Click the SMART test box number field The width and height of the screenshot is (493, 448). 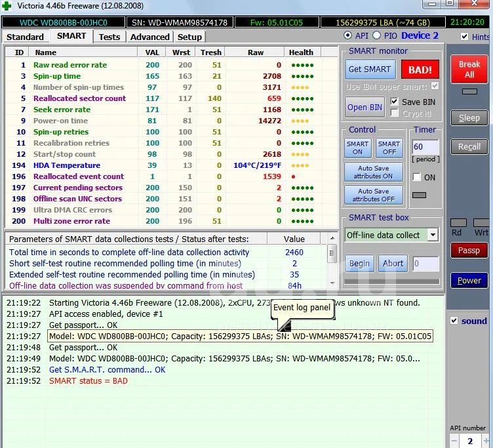click(x=425, y=264)
